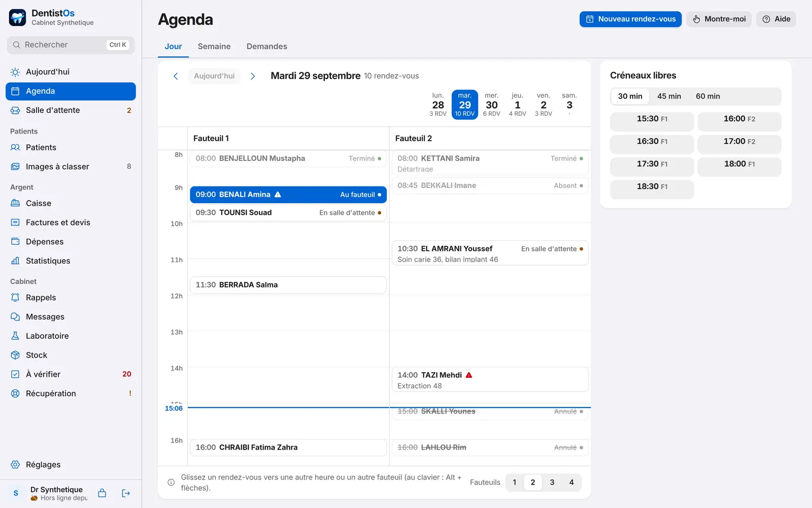Screen dimensions: 812x508
Task: Open the 14:00 TAZI Mehdi appointment
Action: pyautogui.click(x=490, y=380)
